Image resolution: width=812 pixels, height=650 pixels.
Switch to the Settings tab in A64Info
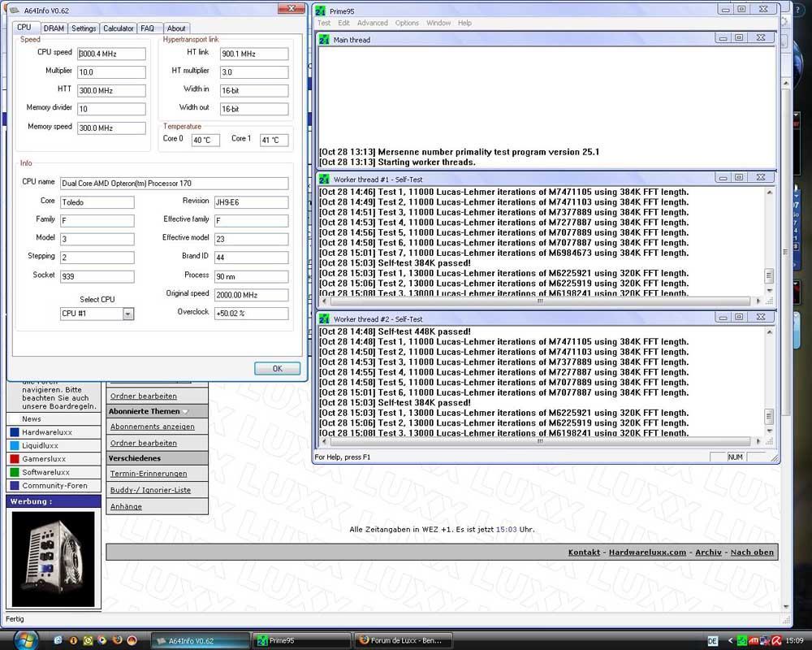(x=84, y=28)
